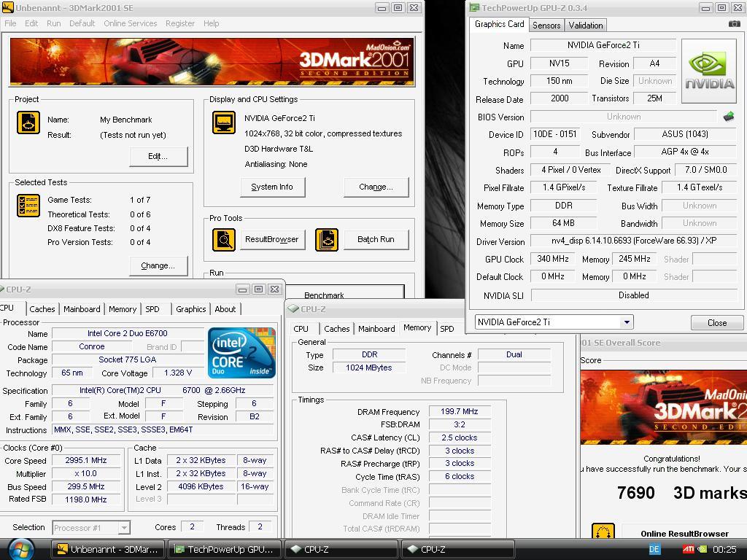Open the Caches tab in right CPU-Z window
Viewport: 747px width, 560px height.
point(337,329)
